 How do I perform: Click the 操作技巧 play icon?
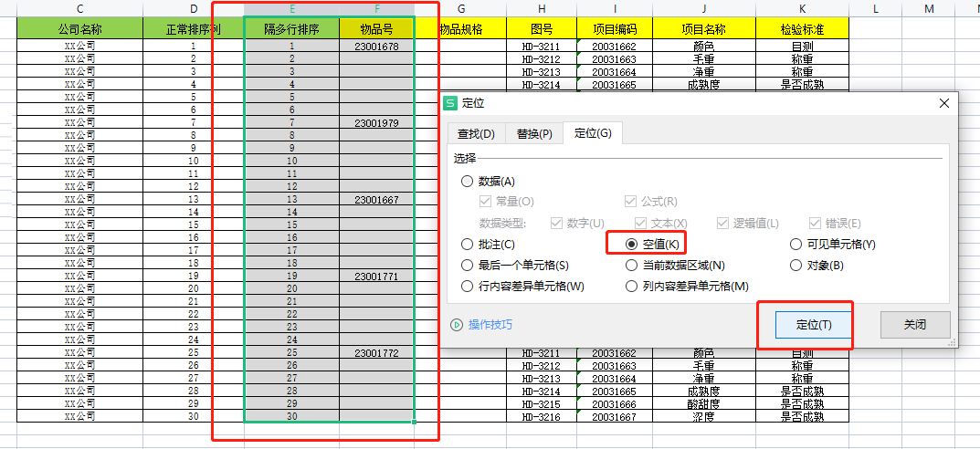point(457,325)
